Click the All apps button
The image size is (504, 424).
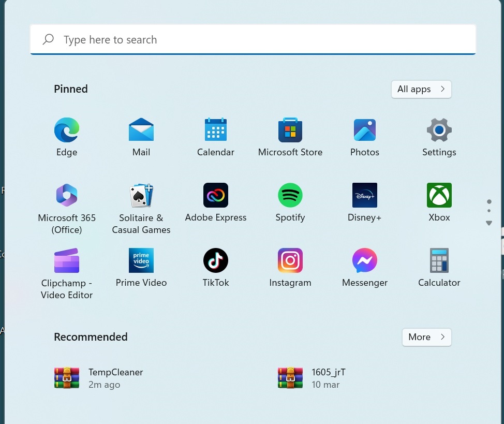421,89
